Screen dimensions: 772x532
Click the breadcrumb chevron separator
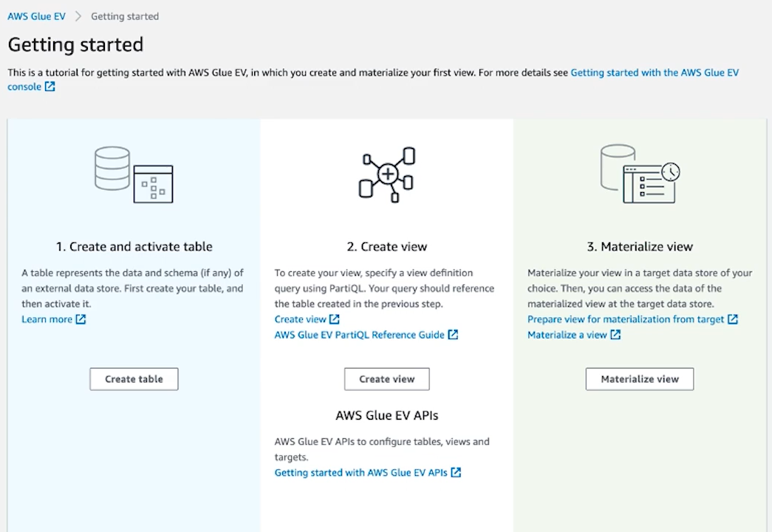pos(78,16)
